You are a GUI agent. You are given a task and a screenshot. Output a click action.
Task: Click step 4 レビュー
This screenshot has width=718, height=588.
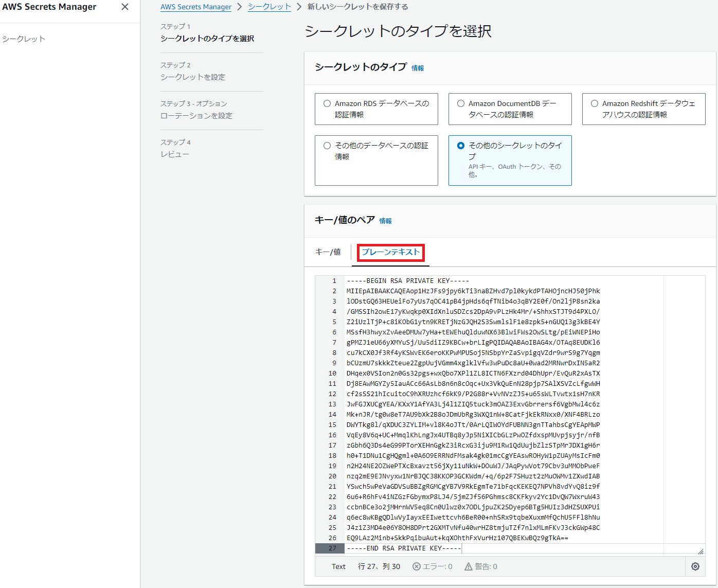tap(175, 154)
